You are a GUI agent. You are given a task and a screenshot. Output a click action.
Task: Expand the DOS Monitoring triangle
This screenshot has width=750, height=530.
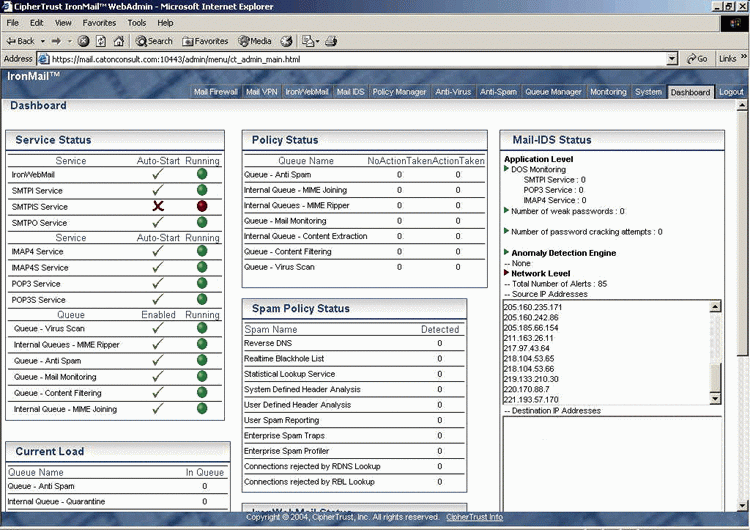(x=507, y=168)
